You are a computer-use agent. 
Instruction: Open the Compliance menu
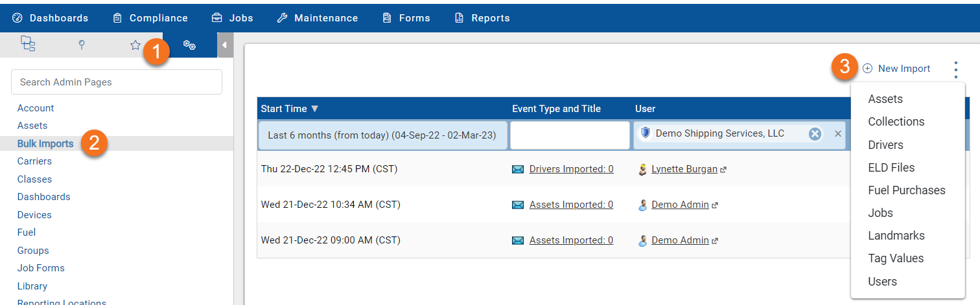150,18
